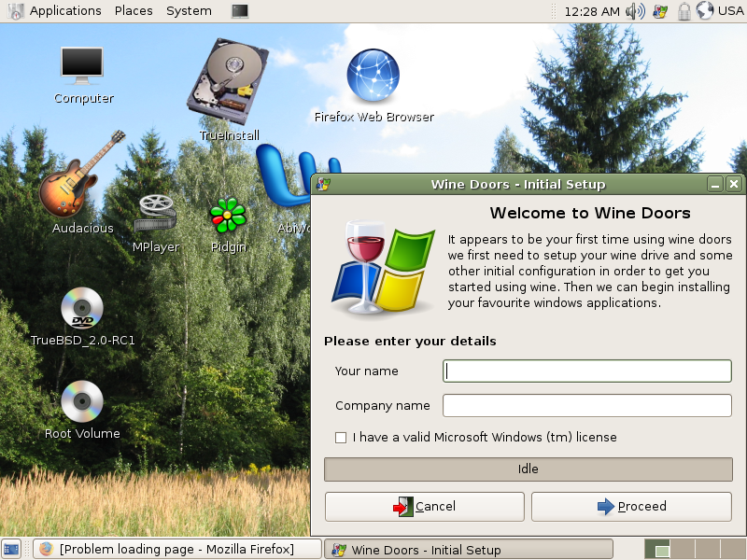Click the Wine Doors window menu icon
The height and width of the screenshot is (560, 747).
coord(323,184)
